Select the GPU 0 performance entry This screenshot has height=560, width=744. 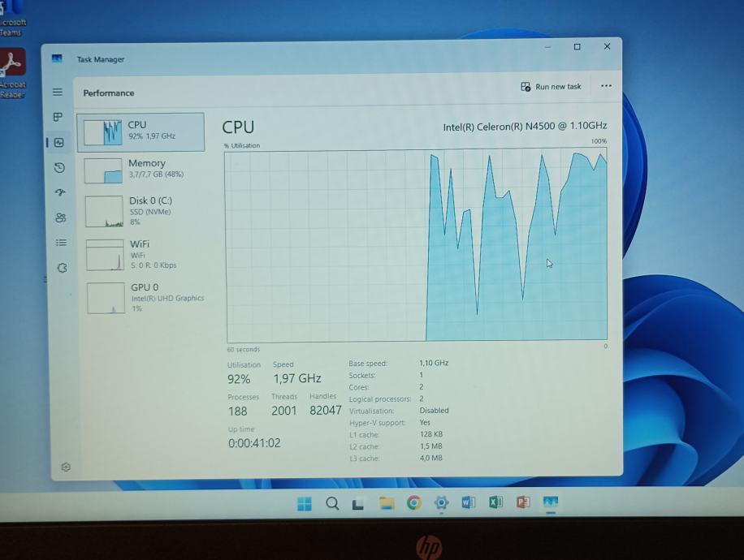(145, 297)
